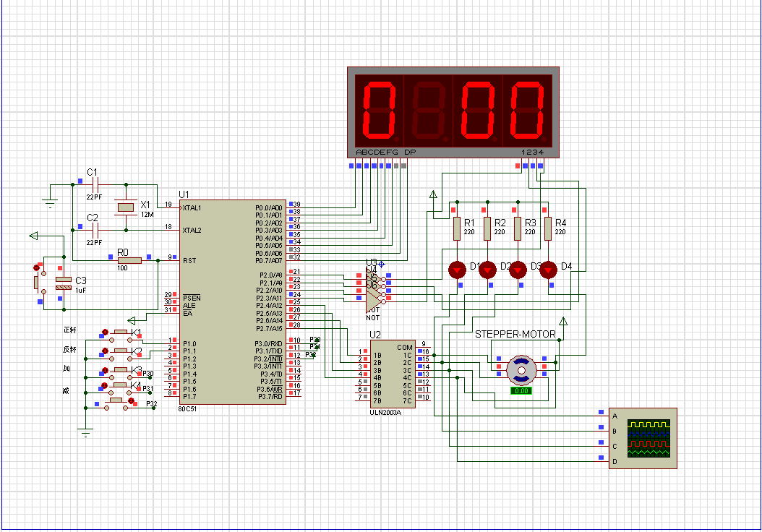
Task: Select capacitor C1 22PF
Action: click(95, 184)
